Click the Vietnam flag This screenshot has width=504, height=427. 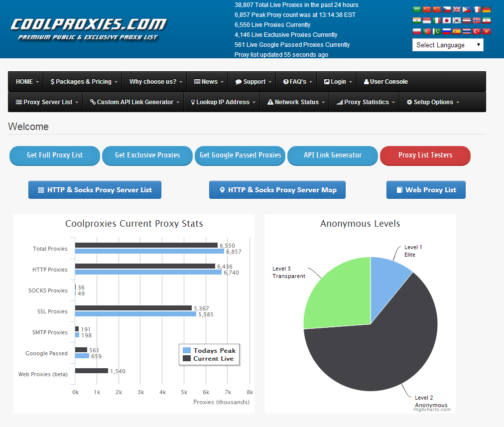tap(487, 31)
